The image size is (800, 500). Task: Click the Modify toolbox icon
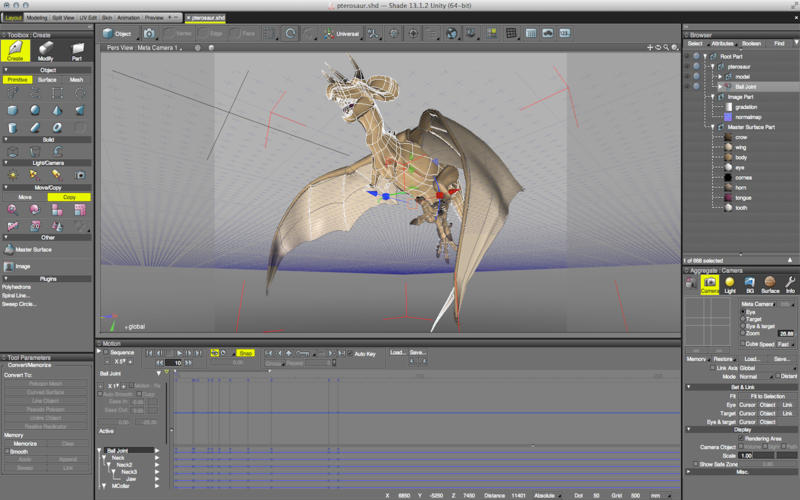click(x=46, y=49)
